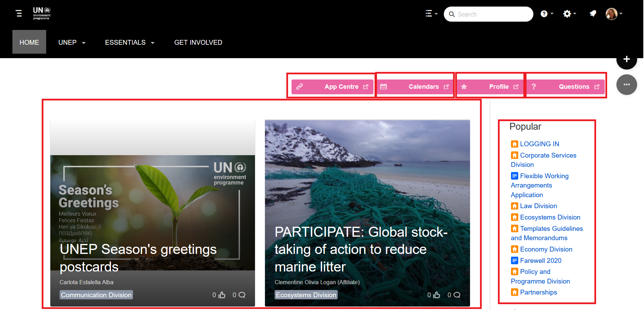The image size is (644, 310).
Task: Open Policy and Programme Division link
Action: click(540, 276)
